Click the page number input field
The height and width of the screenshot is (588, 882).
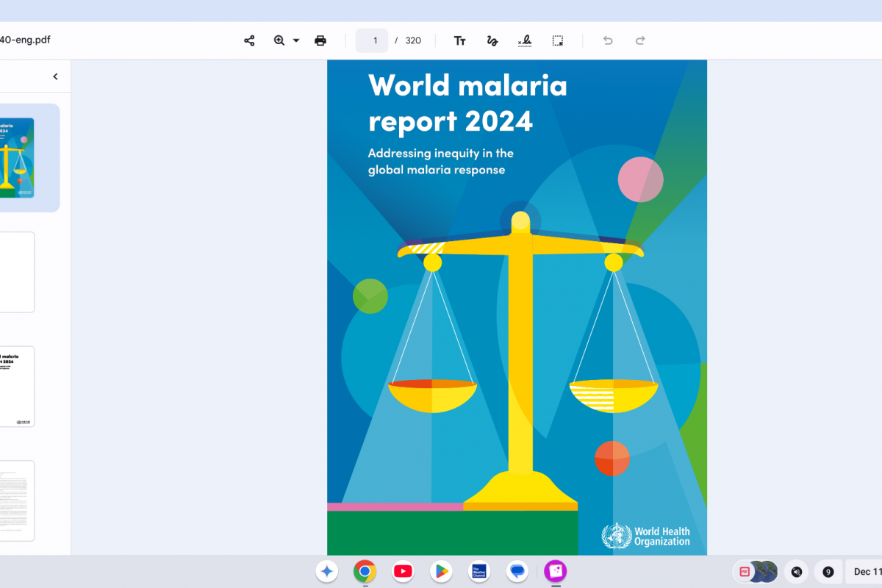coord(372,40)
